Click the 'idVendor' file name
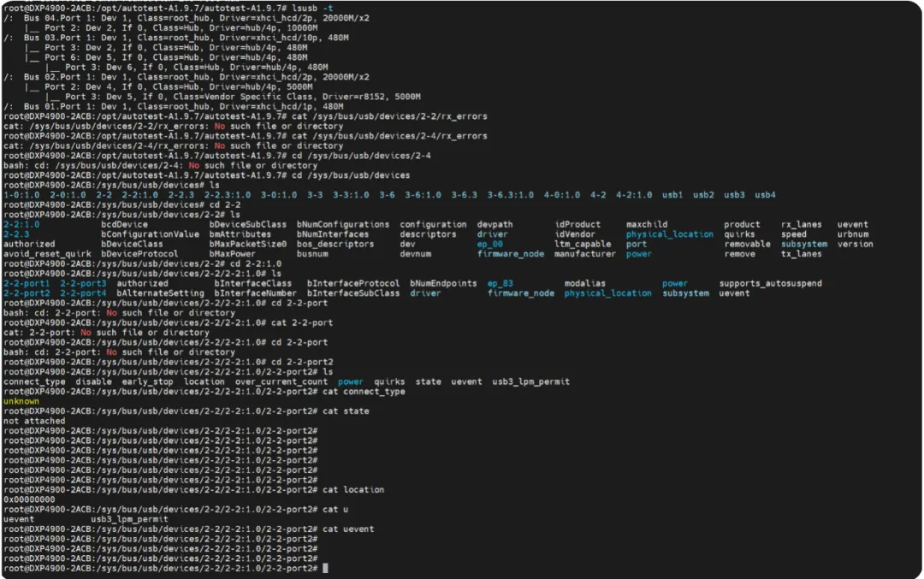Viewport: 924px width, 579px height. [575, 234]
